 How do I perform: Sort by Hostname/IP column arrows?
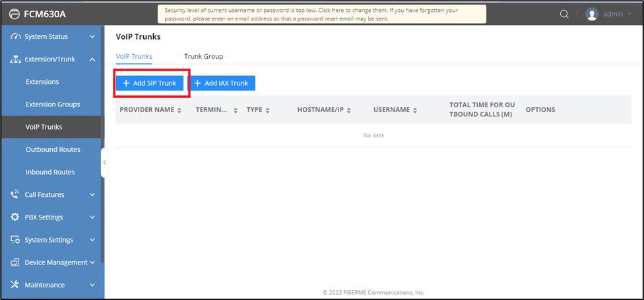[x=348, y=110]
